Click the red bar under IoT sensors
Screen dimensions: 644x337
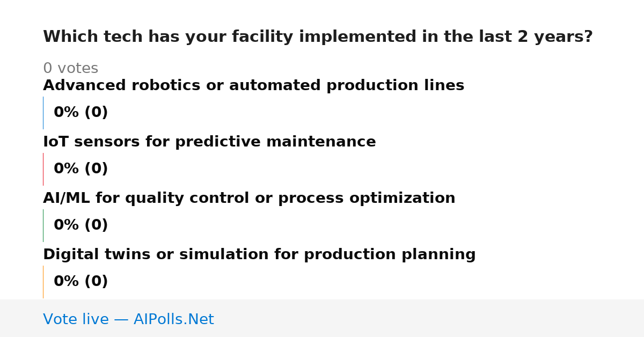click(43, 169)
